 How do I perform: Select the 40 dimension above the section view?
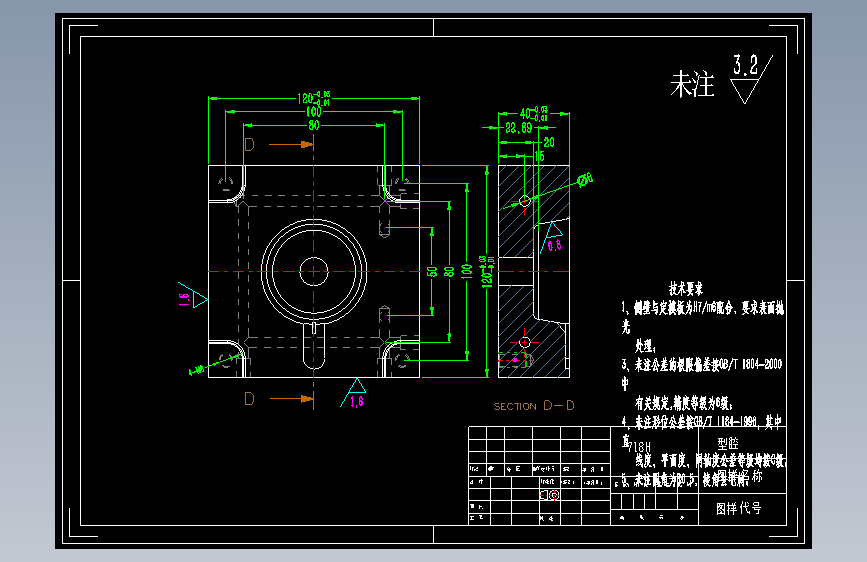tap(534, 114)
